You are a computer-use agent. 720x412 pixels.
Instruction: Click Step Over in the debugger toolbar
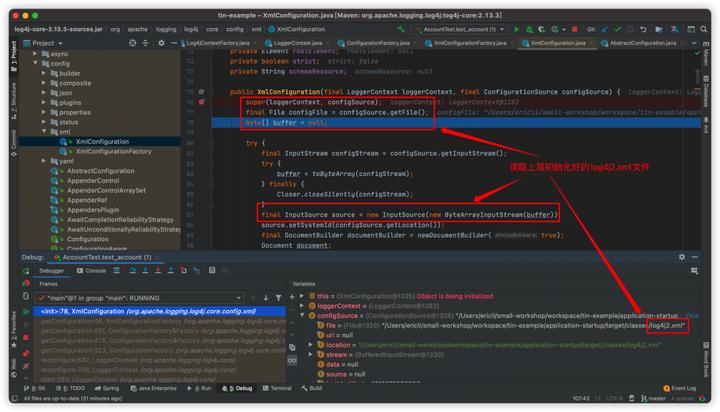pos(132,271)
